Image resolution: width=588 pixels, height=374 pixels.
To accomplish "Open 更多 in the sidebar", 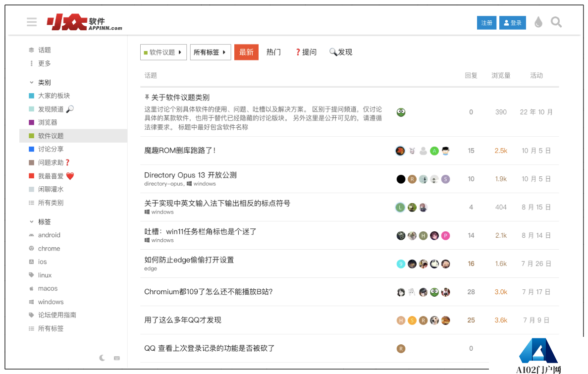I will click(x=44, y=63).
